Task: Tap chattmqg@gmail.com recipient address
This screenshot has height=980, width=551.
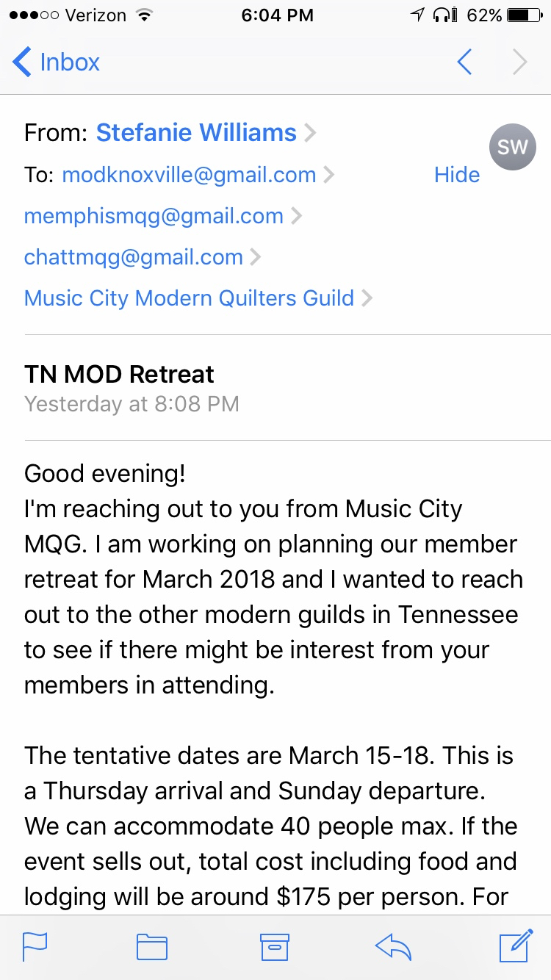Action: [134, 257]
